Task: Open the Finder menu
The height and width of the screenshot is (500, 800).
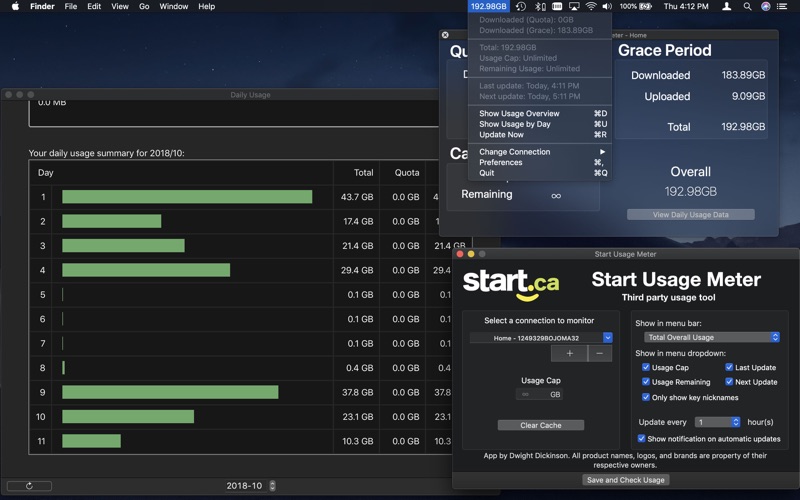Action: (x=42, y=6)
